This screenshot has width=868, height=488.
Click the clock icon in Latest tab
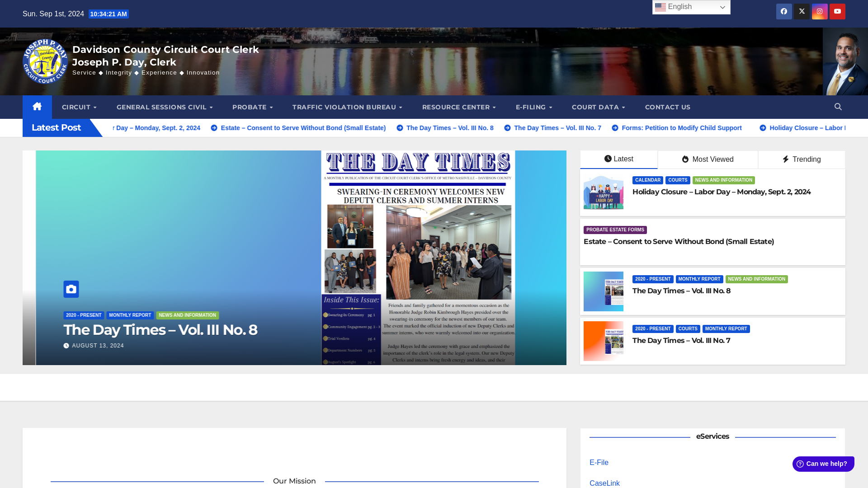608,159
